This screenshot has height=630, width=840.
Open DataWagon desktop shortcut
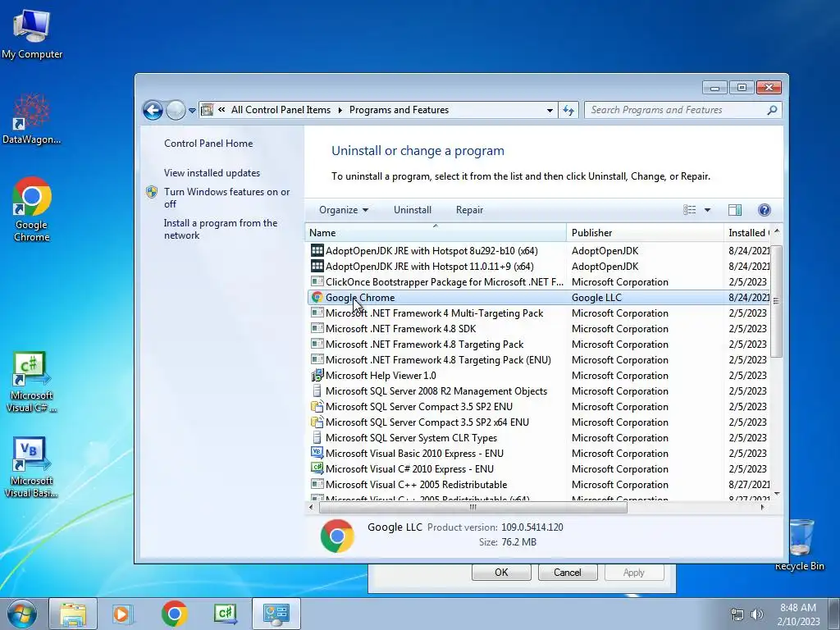coord(32,119)
